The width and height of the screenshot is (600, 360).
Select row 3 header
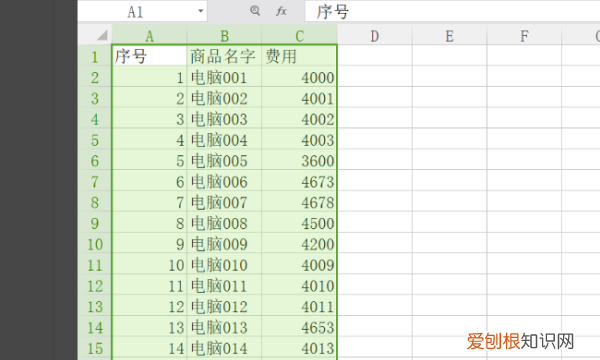[x=95, y=98]
